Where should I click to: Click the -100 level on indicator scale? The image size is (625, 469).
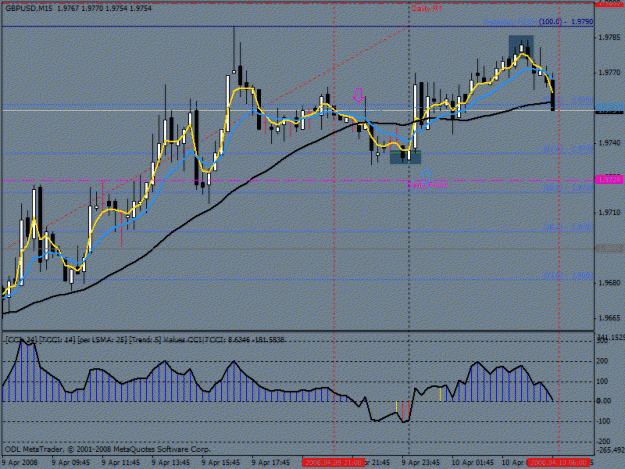603,421
